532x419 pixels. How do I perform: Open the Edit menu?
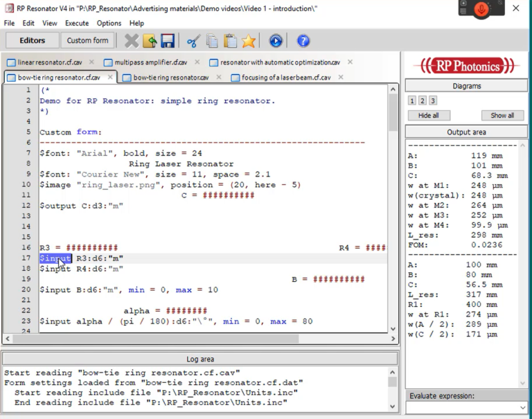[28, 23]
